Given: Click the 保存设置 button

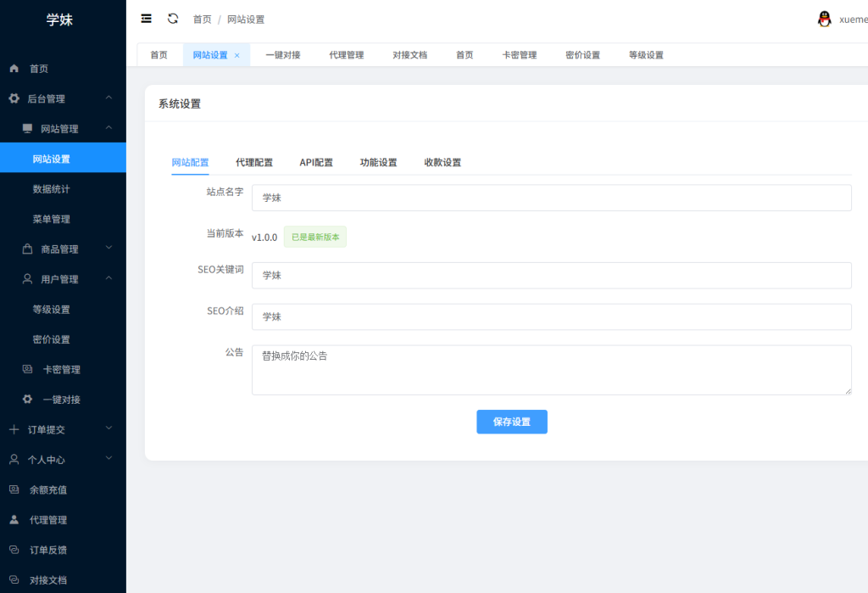Looking at the screenshot, I should [x=511, y=422].
